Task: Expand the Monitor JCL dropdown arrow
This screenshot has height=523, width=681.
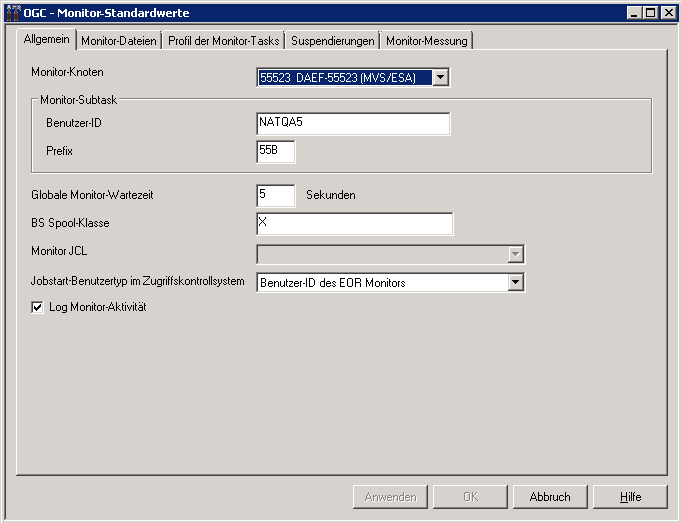Action: pyautogui.click(x=516, y=255)
